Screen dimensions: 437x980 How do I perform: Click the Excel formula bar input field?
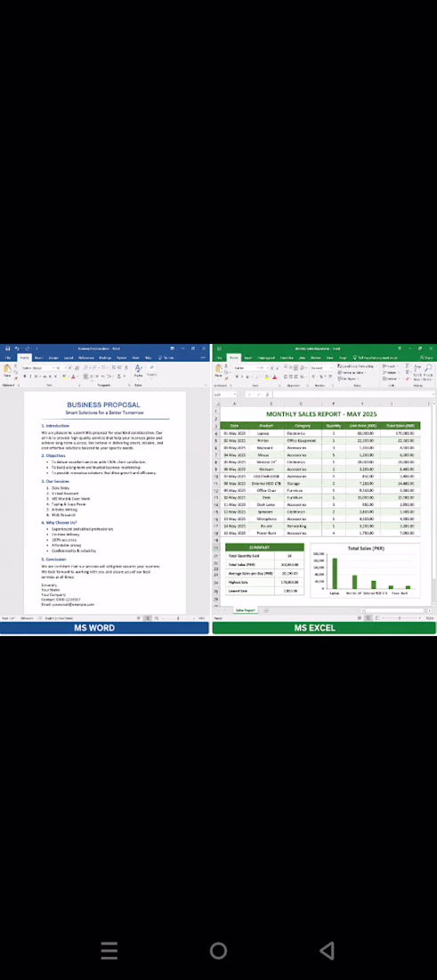352,395
